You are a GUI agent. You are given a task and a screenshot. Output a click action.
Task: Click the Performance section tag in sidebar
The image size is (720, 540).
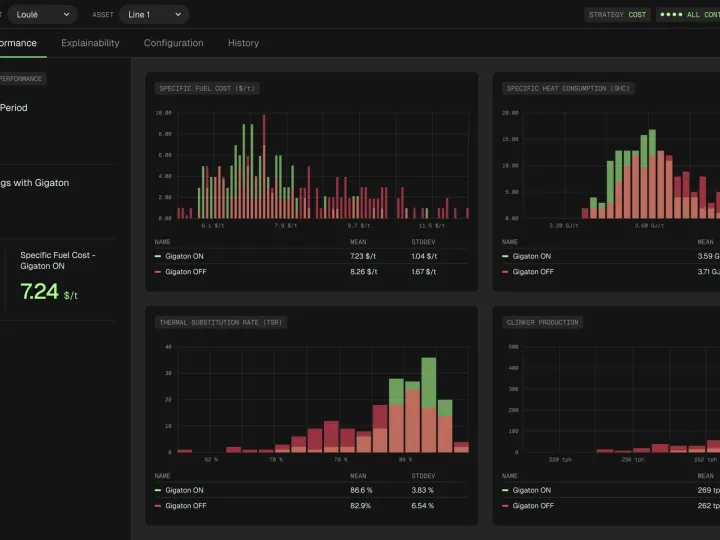(x=21, y=79)
